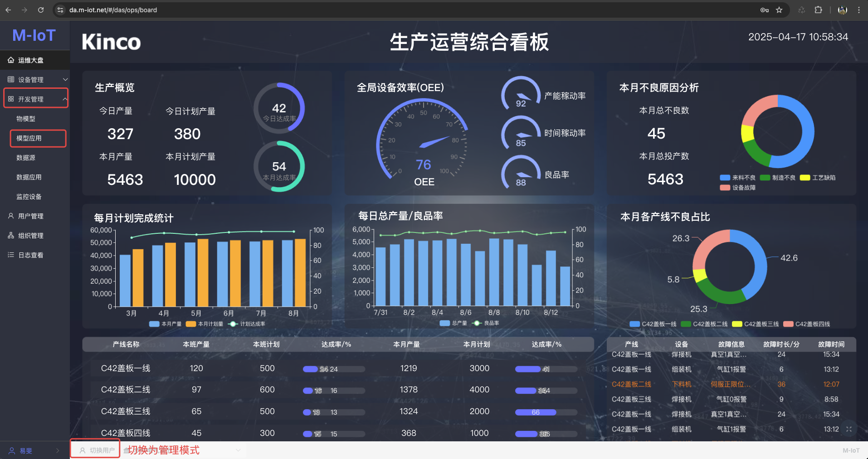Go forward in browser history

tap(24, 10)
